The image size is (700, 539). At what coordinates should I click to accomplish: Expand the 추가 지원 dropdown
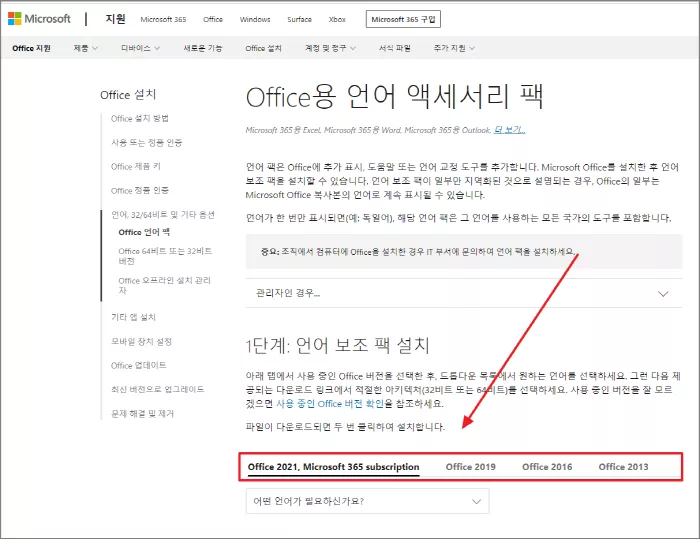[454, 48]
